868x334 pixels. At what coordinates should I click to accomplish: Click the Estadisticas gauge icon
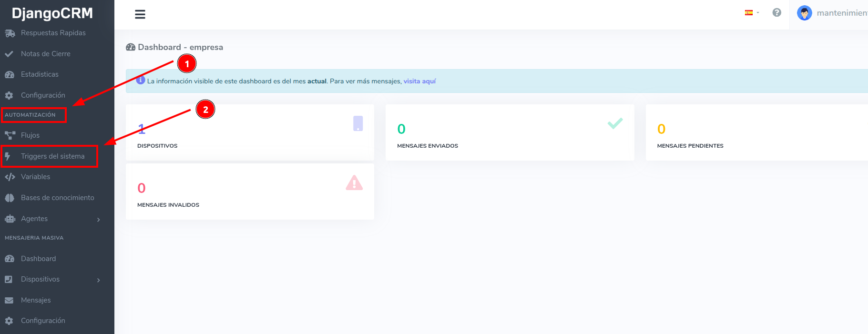coord(10,74)
